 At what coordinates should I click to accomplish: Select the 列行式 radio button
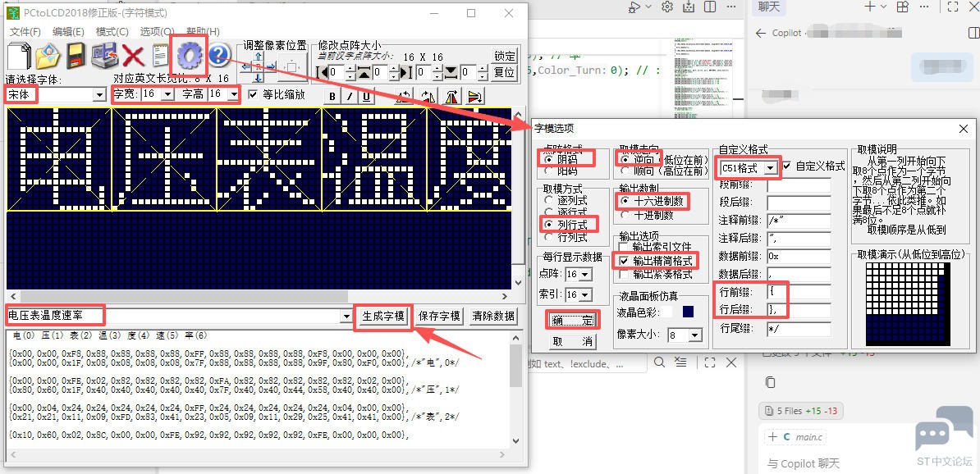549,224
